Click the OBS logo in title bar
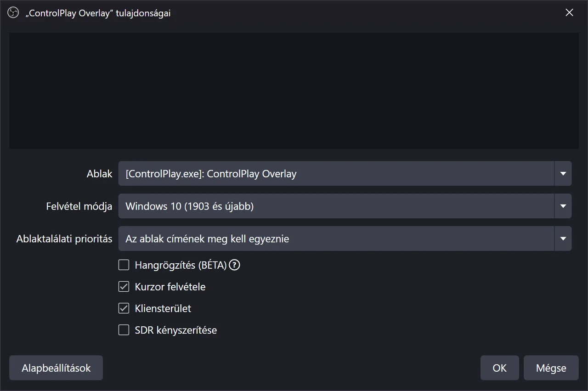The width and height of the screenshot is (588, 391). click(x=13, y=13)
